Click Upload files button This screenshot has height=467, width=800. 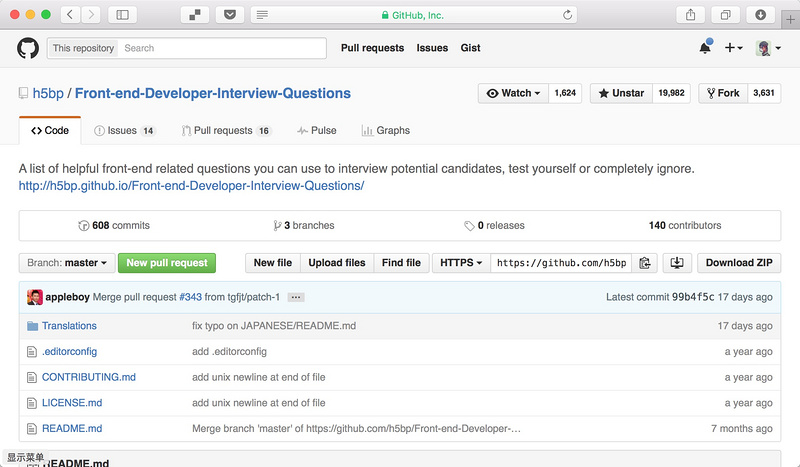[337, 263]
